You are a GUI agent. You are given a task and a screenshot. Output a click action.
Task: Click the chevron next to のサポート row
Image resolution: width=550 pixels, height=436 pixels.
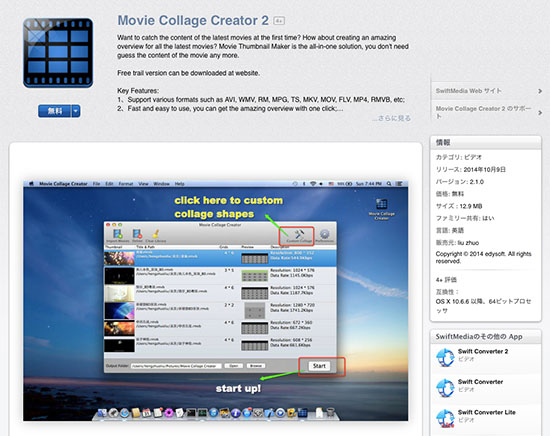(x=540, y=113)
